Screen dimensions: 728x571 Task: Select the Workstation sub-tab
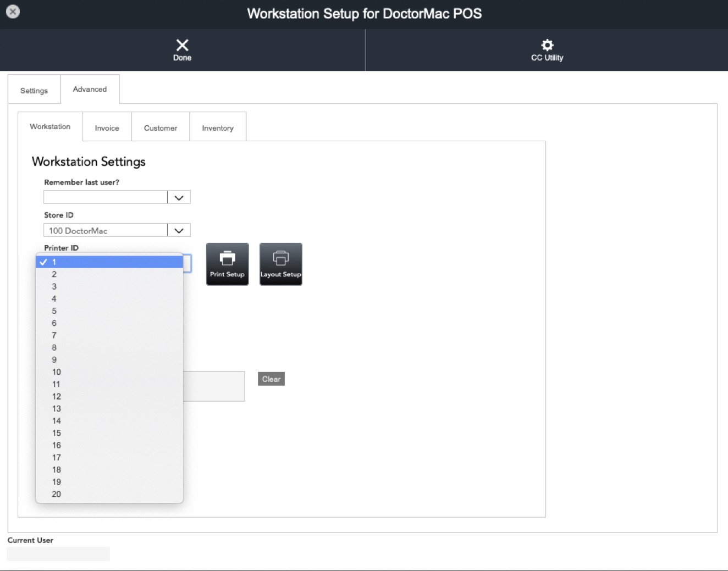tap(50, 126)
